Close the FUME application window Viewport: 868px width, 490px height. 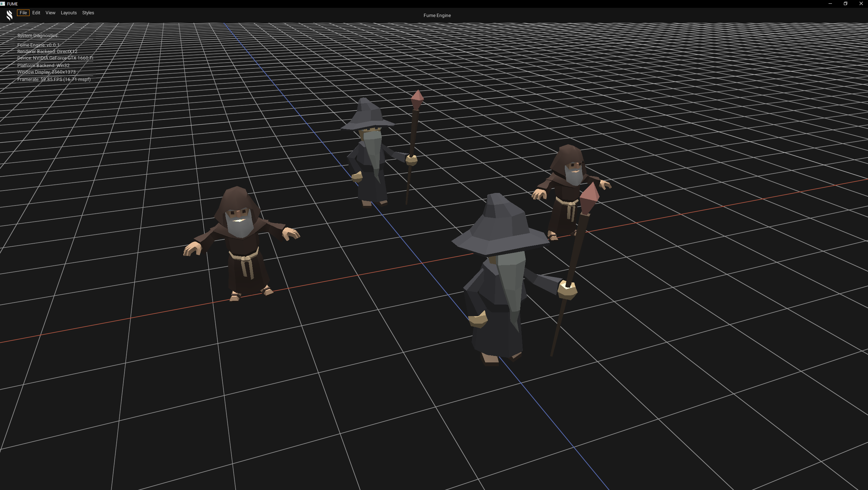861,4
